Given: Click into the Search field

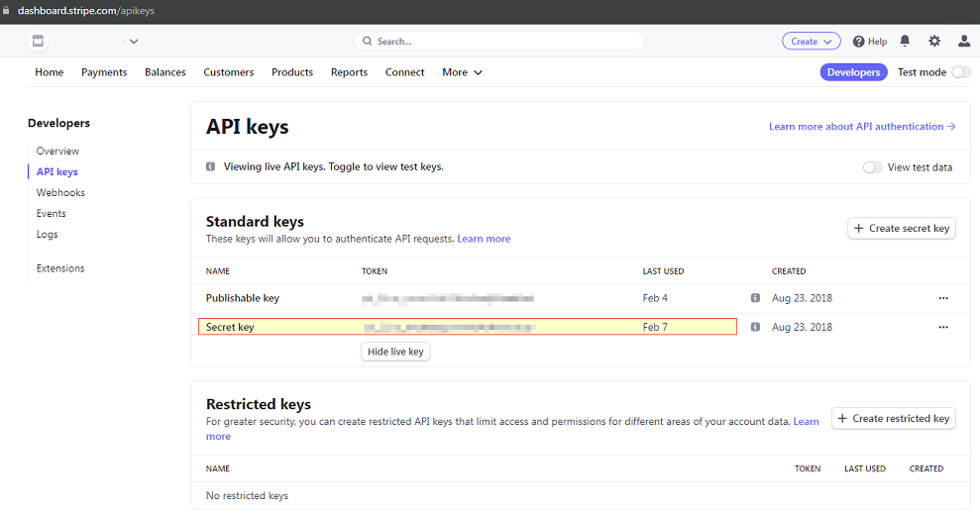Looking at the screenshot, I should tap(498, 42).
